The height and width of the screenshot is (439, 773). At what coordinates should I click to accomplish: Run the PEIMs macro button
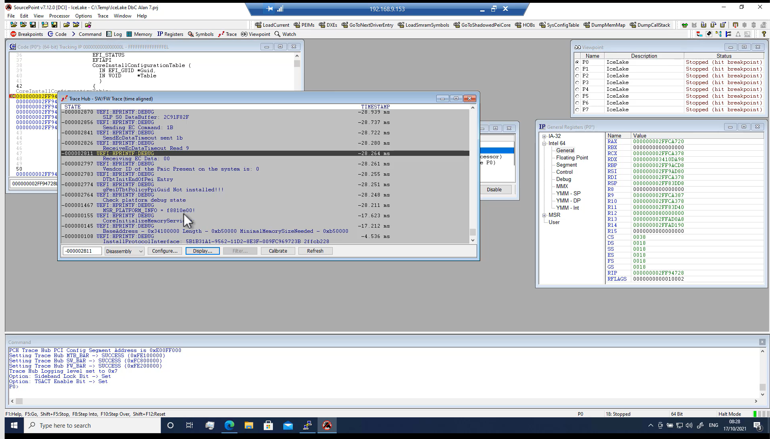click(x=304, y=25)
